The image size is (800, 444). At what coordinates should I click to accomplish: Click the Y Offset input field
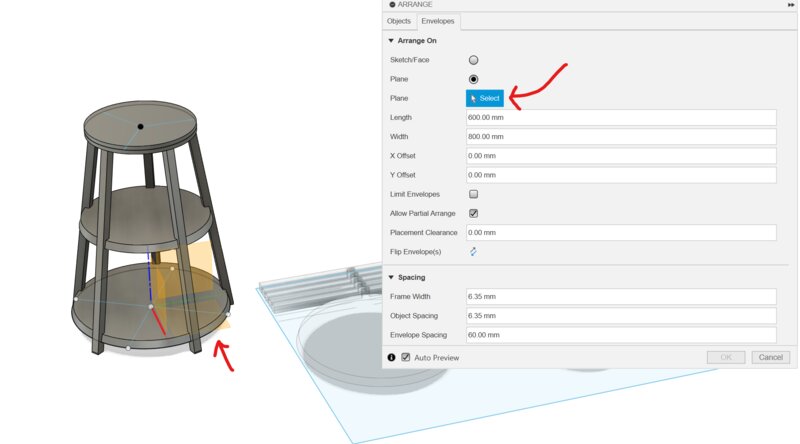click(x=621, y=175)
